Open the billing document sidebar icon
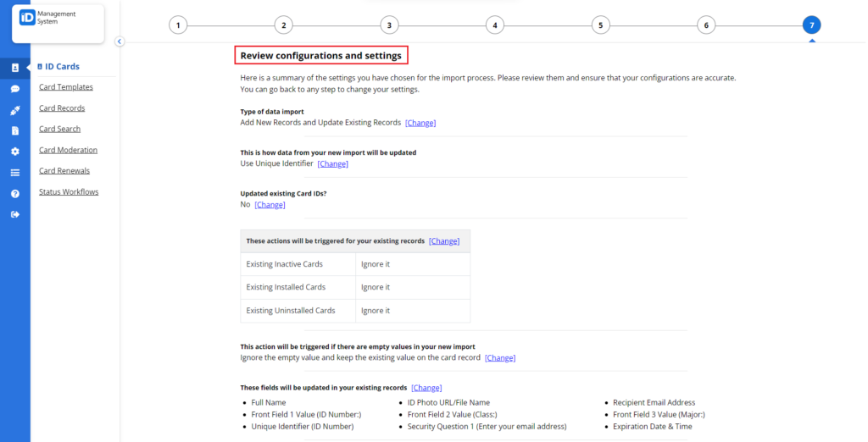 tap(15, 130)
